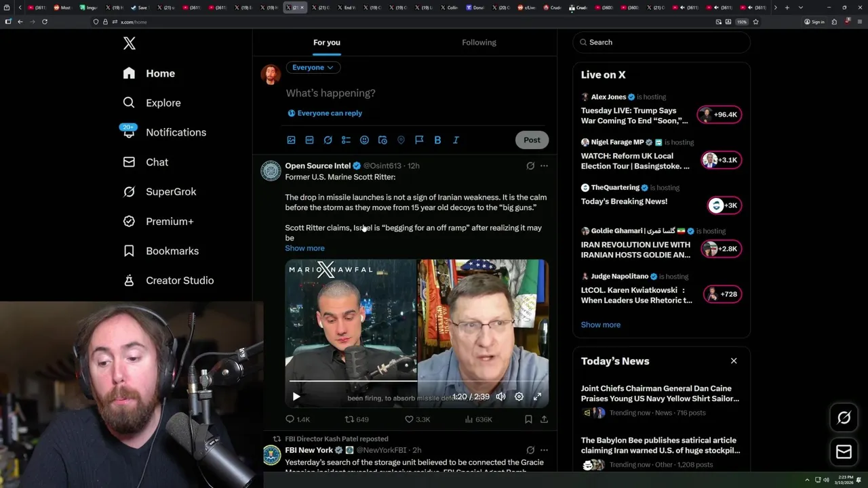Repost the Open Source Intel post
The height and width of the screenshot is (488, 868).
(x=357, y=420)
